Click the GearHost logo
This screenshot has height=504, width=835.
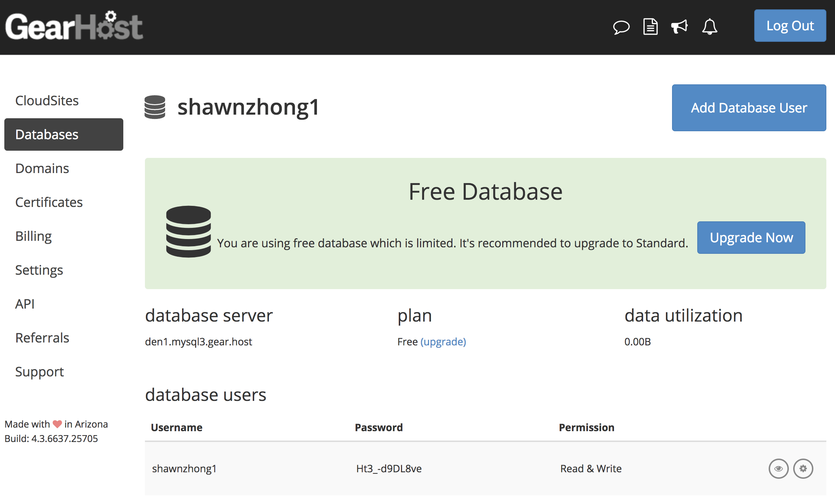pyautogui.click(x=74, y=26)
